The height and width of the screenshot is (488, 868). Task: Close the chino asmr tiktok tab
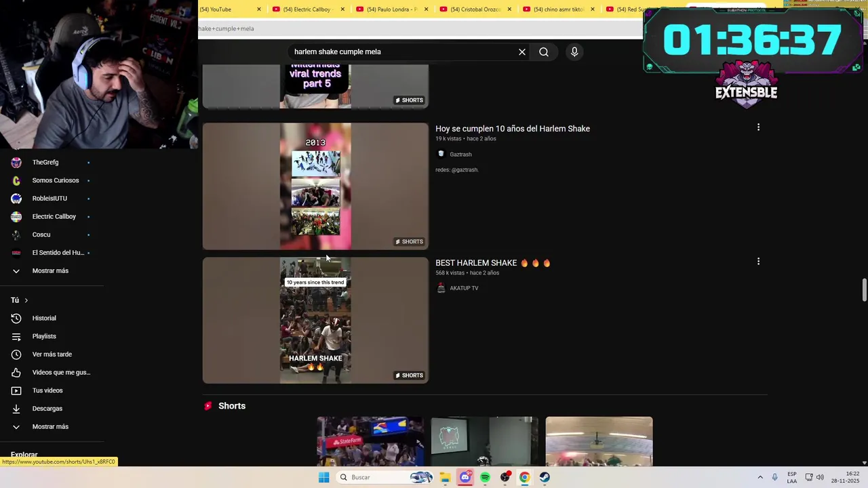point(593,9)
